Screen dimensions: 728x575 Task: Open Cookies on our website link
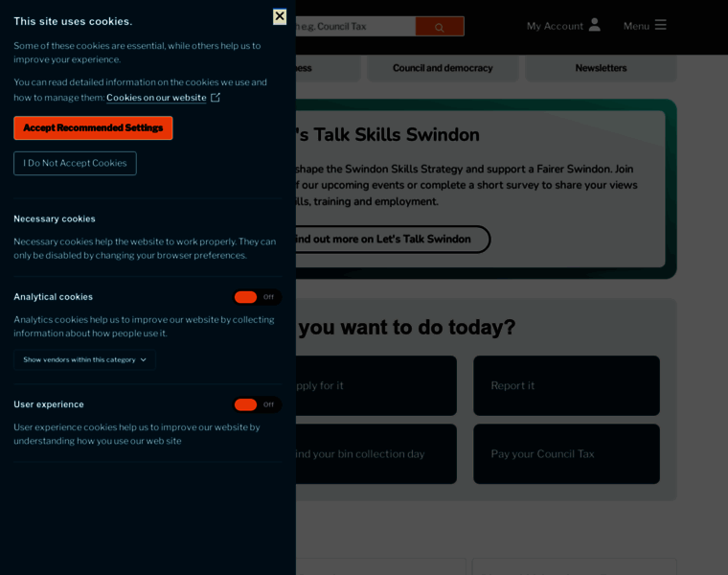click(x=156, y=98)
